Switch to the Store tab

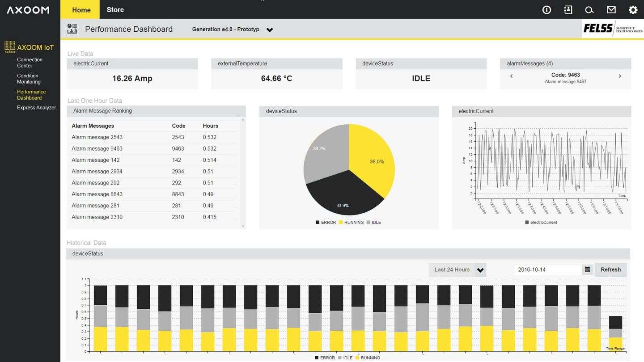pos(115,10)
